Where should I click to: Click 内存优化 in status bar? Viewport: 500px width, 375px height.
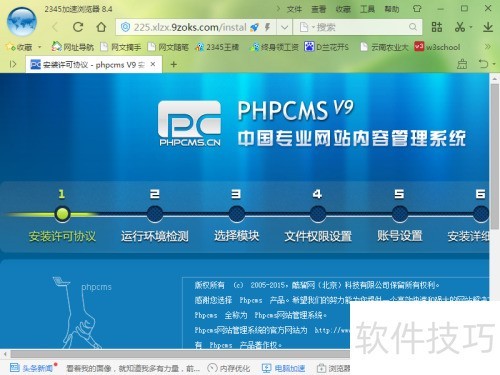pyautogui.click(x=228, y=368)
